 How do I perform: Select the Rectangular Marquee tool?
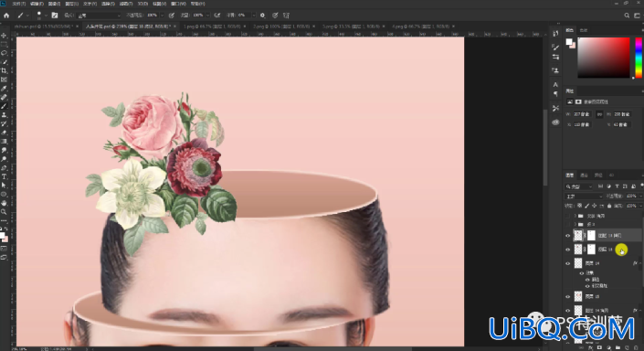pyautogui.click(x=4, y=45)
